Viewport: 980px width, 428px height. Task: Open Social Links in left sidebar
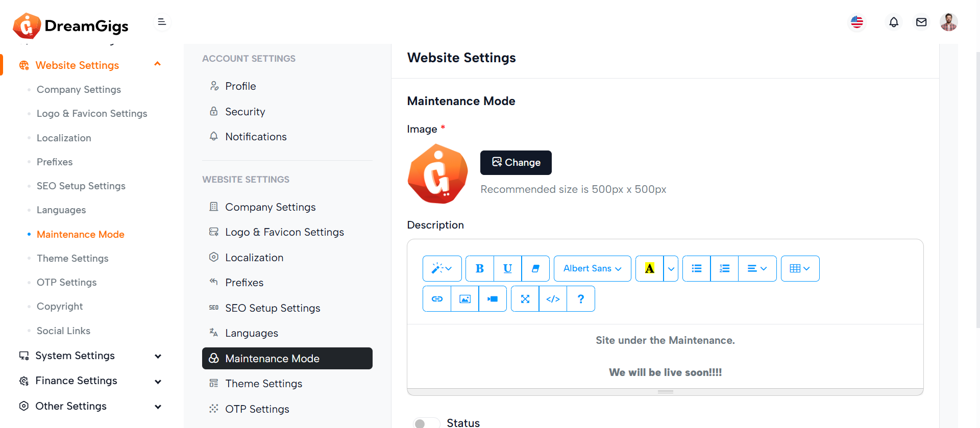[x=63, y=331]
